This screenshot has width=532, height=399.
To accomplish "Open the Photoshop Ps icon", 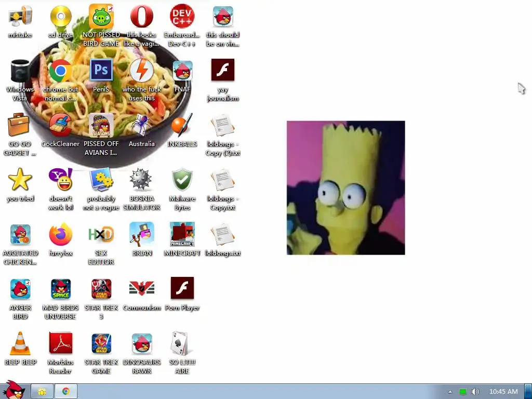I will 101,70.
